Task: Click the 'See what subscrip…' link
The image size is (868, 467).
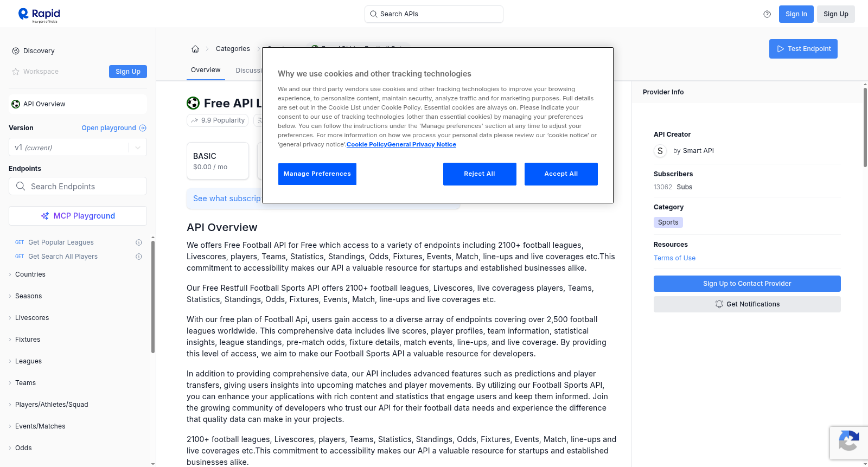Action: [x=227, y=199]
